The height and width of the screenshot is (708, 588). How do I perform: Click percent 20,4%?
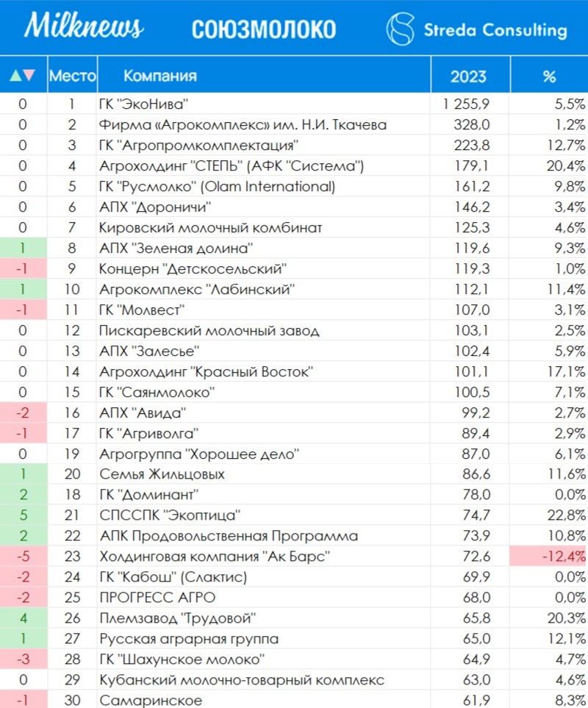[x=567, y=165]
